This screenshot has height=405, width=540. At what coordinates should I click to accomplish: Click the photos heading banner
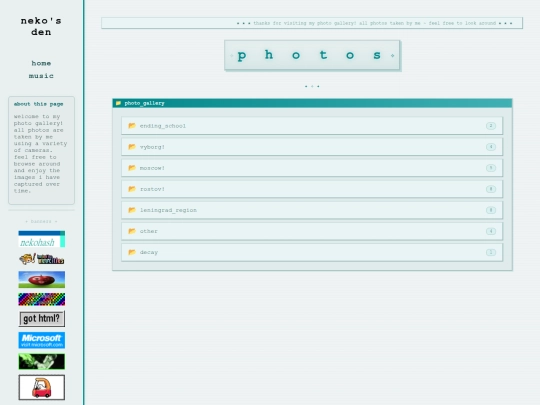click(312, 55)
